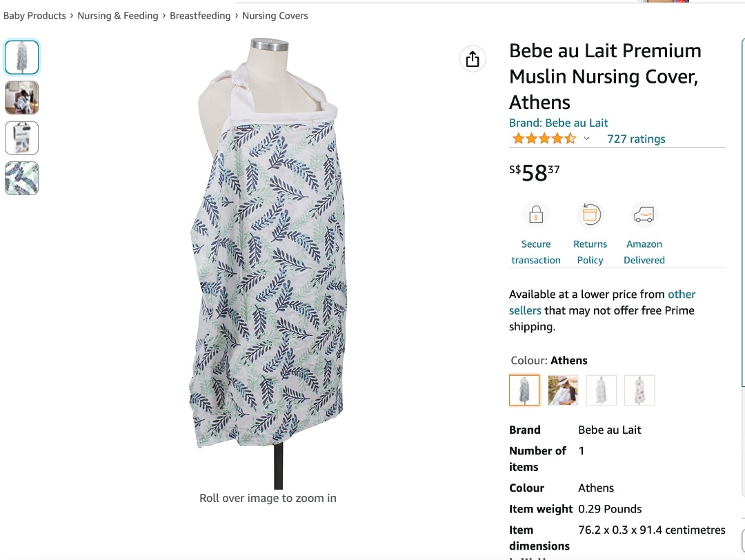This screenshot has height=560, width=745.
Task: Open the Nursing Covers category breadcrumb
Action: pyautogui.click(x=275, y=15)
